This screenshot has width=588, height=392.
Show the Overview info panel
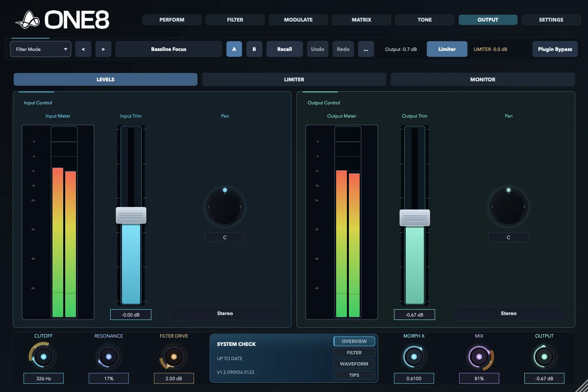pos(354,341)
